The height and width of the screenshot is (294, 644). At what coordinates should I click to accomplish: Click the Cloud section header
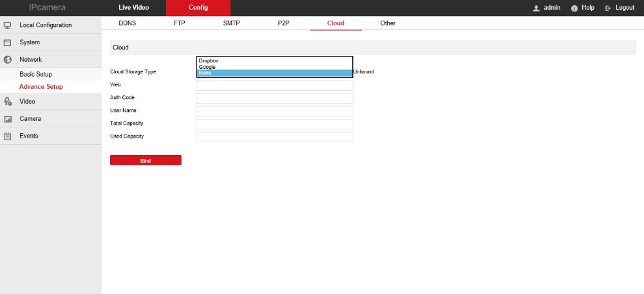[373, 48]
